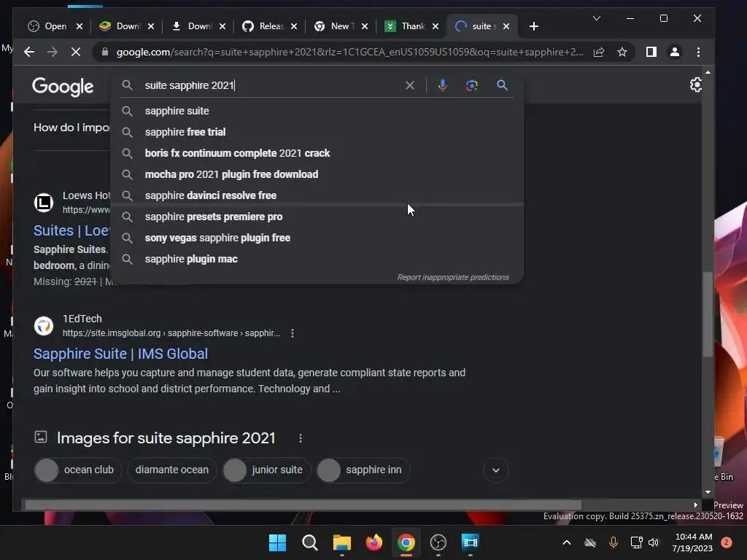Open Firefox from the taskbar

(374, 542)
